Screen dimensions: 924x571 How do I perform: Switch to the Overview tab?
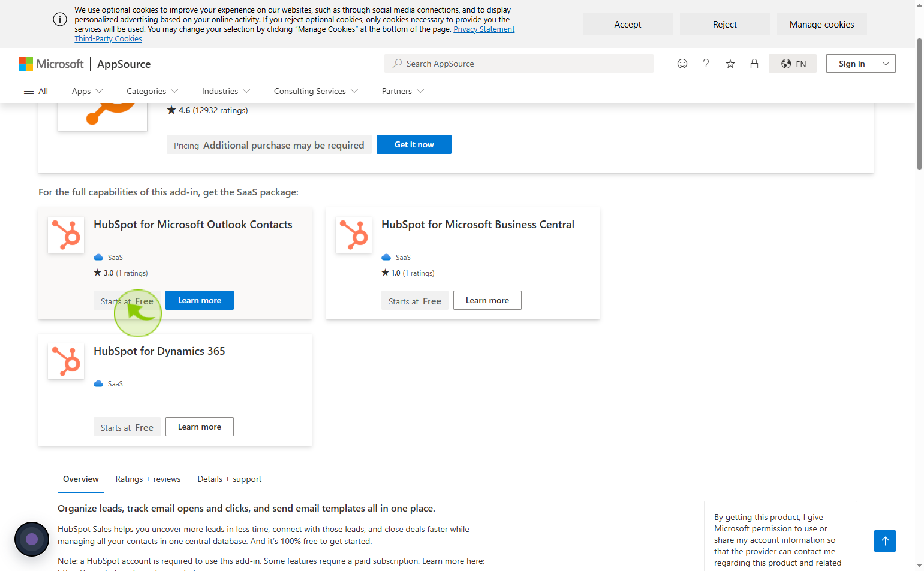click(x=81, y=479)
